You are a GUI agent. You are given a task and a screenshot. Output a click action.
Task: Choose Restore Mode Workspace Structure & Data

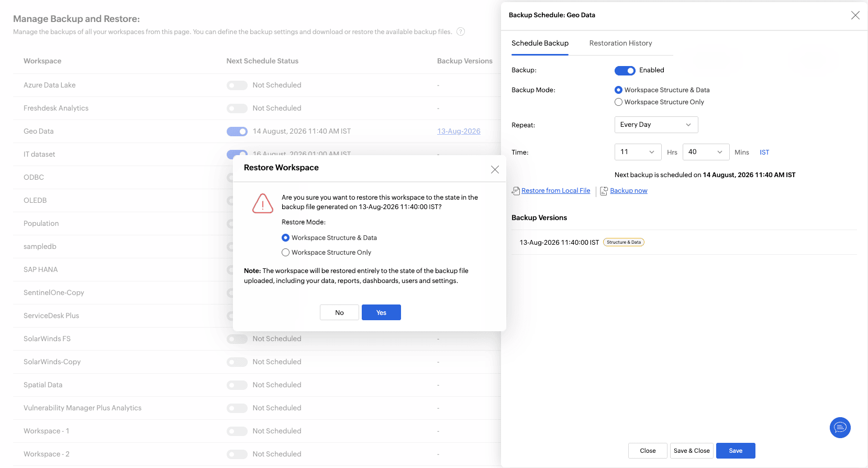(x=285, y=238)
